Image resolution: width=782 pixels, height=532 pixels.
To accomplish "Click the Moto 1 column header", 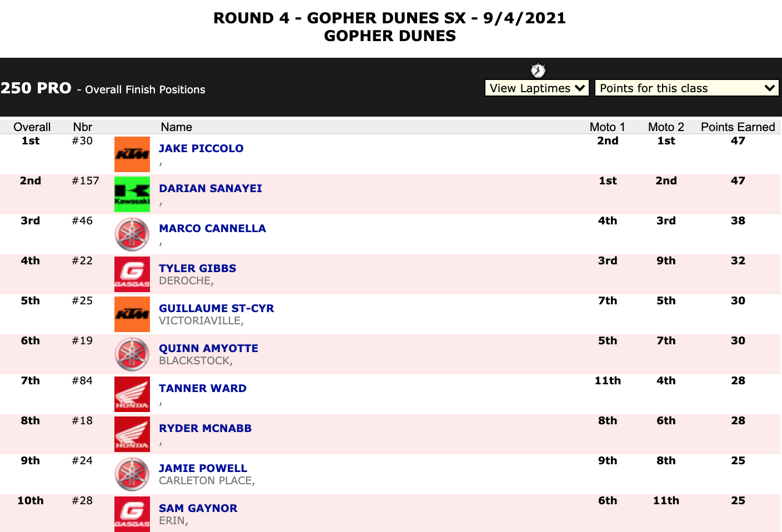I will [x=607, y=127].
